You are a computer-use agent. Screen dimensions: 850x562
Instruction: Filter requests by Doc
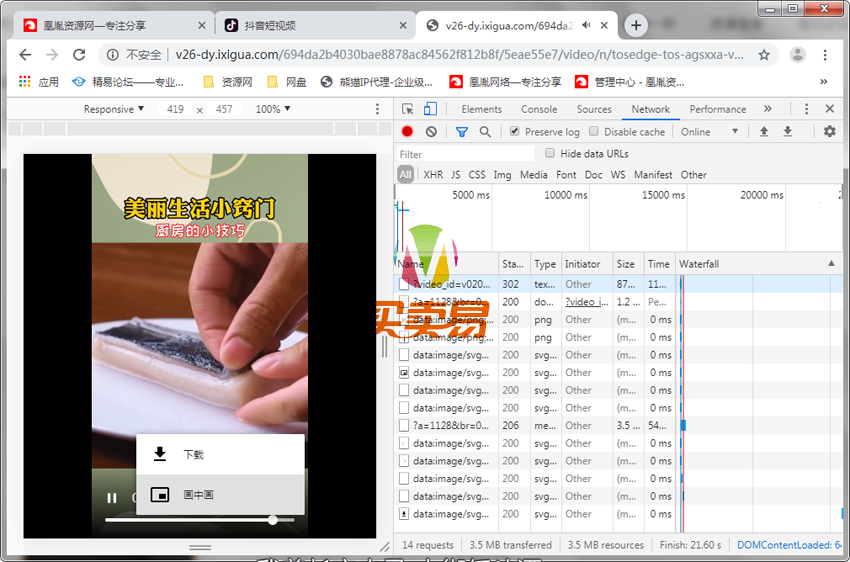pos(594,175)
